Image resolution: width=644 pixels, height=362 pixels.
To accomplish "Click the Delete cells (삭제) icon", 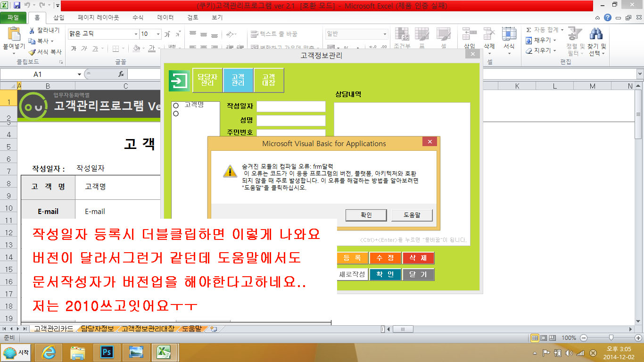I will point(489,34).
